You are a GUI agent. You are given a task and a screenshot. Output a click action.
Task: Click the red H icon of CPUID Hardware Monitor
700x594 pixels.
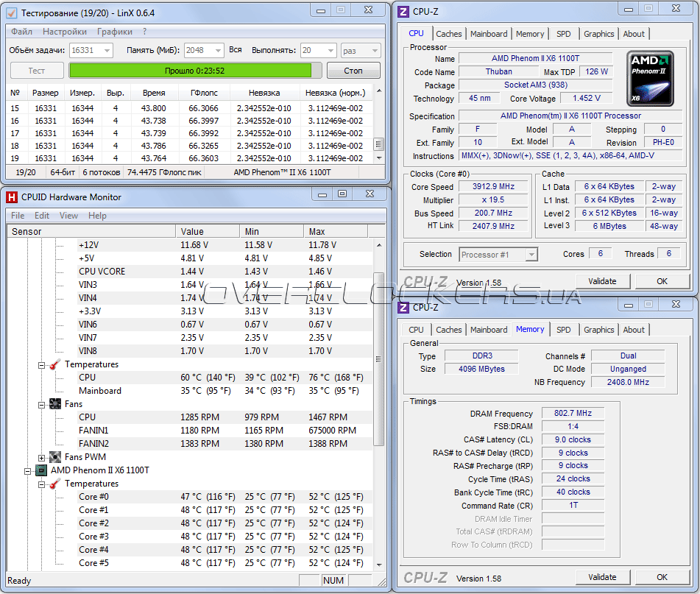coord(12,197)
